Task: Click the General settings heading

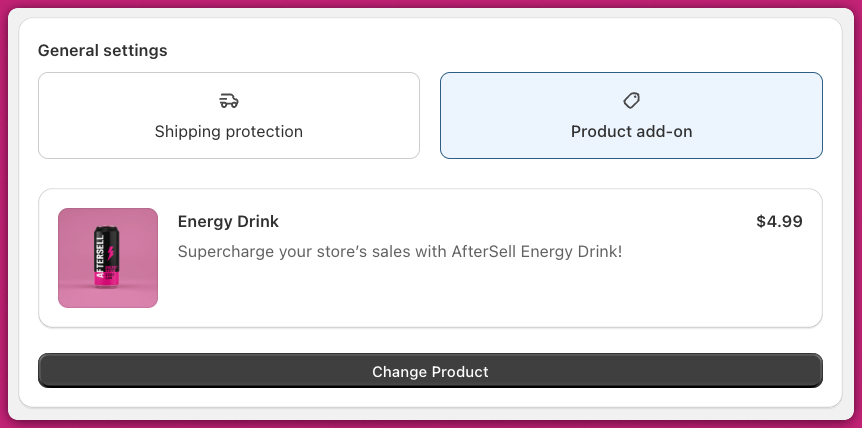Action: [x=102, y=51]
